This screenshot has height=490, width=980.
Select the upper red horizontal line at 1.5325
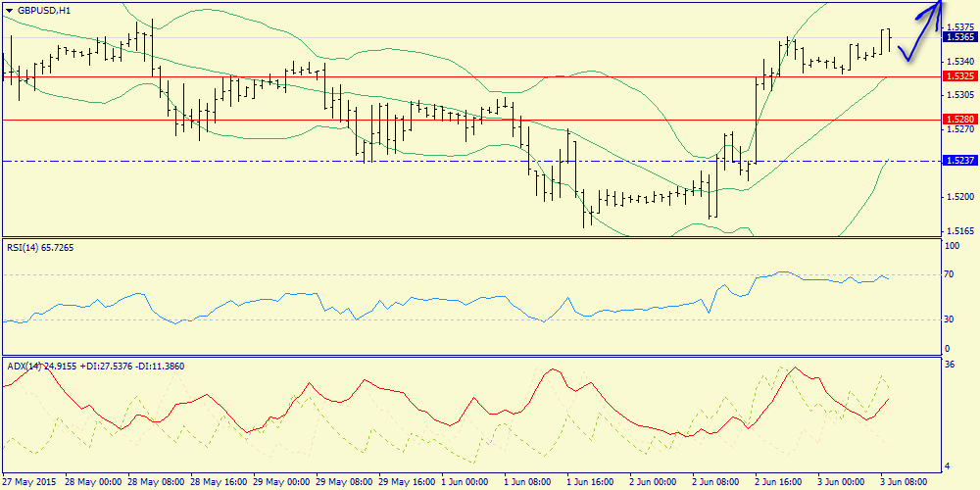coord(470,76)
